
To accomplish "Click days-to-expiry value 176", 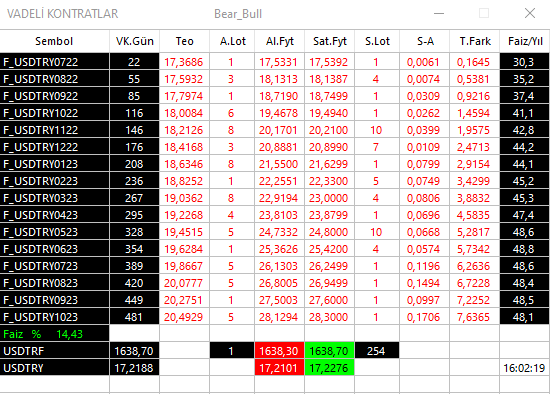I will click(x=134, y=147).
